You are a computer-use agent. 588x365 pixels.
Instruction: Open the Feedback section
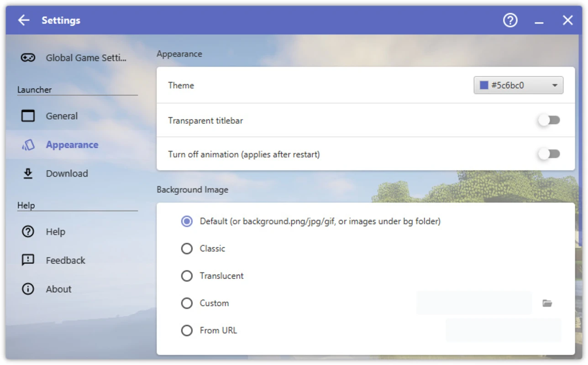(x=65, y=261)
